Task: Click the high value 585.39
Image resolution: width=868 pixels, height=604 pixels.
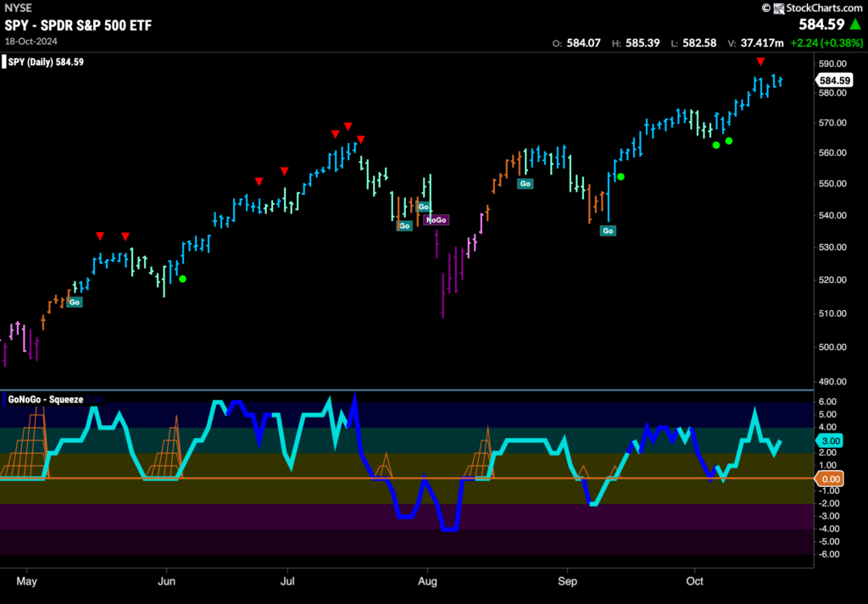Action: click(643, 42)
